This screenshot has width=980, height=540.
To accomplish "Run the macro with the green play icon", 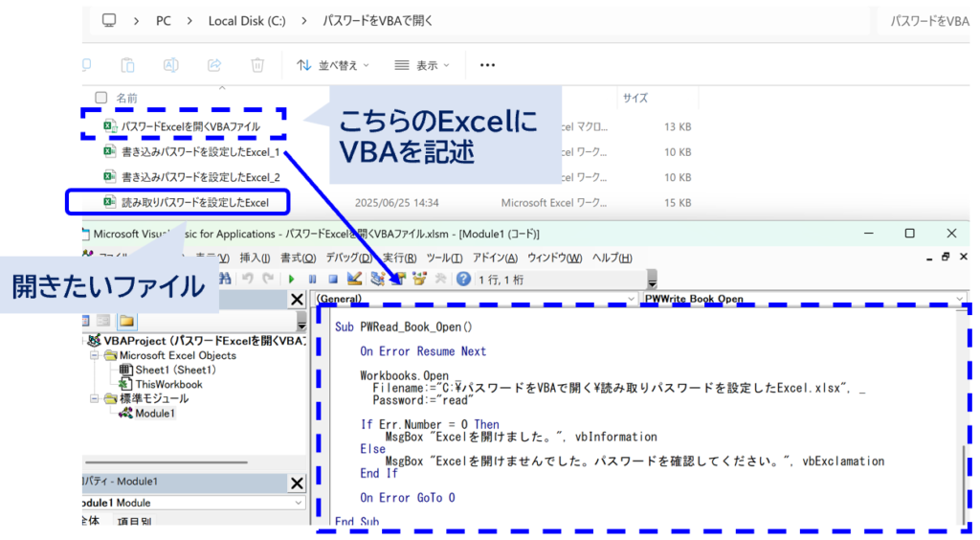I will 291,280.
